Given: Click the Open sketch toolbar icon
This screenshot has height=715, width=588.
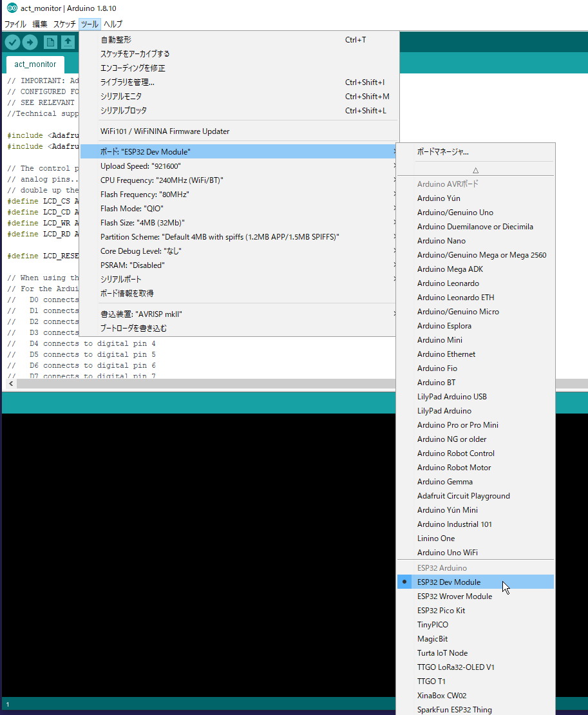Looking at the screenshot, I should click(68, 43).
